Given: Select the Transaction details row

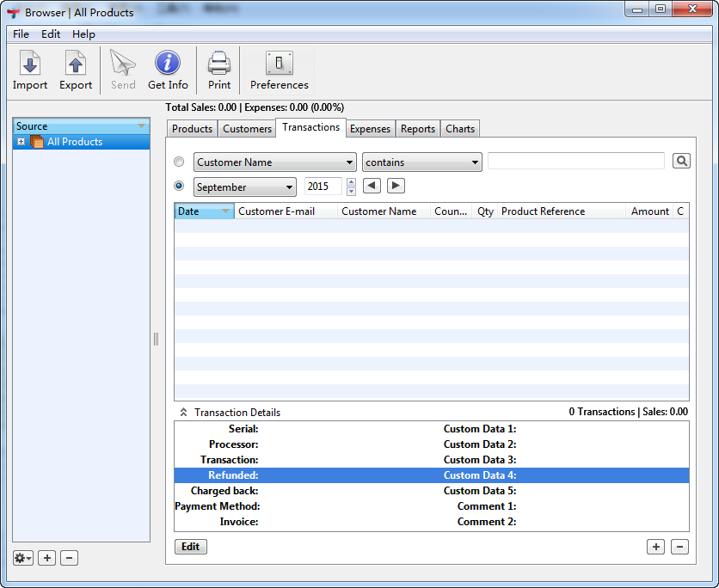Looking at the screenshot, I should pyautogui.click(x=432, y=460).
